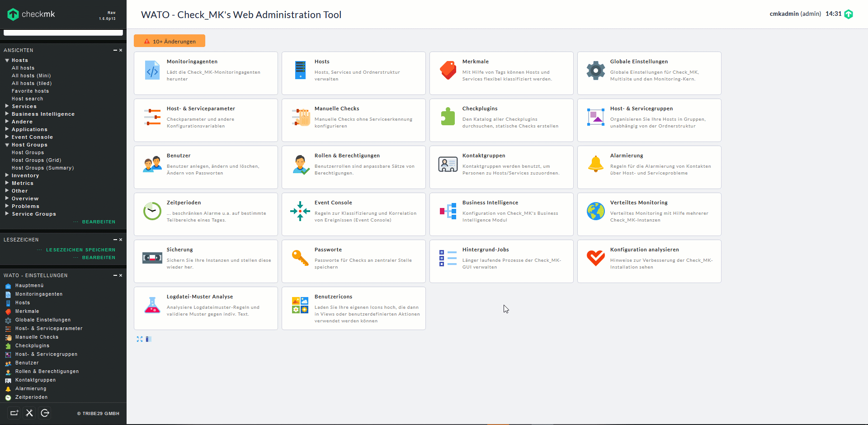
Task: Expand the Service Groups tree node
Action: click(7, 214)
